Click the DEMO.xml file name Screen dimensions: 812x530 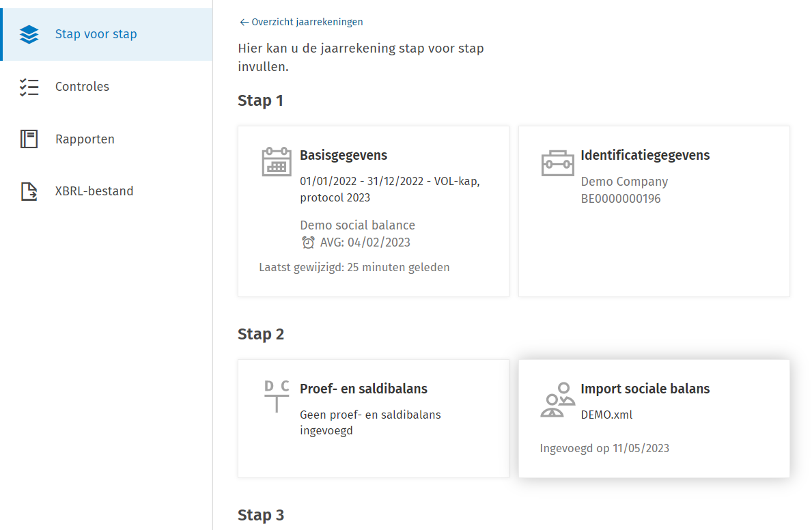coord(606,415)
